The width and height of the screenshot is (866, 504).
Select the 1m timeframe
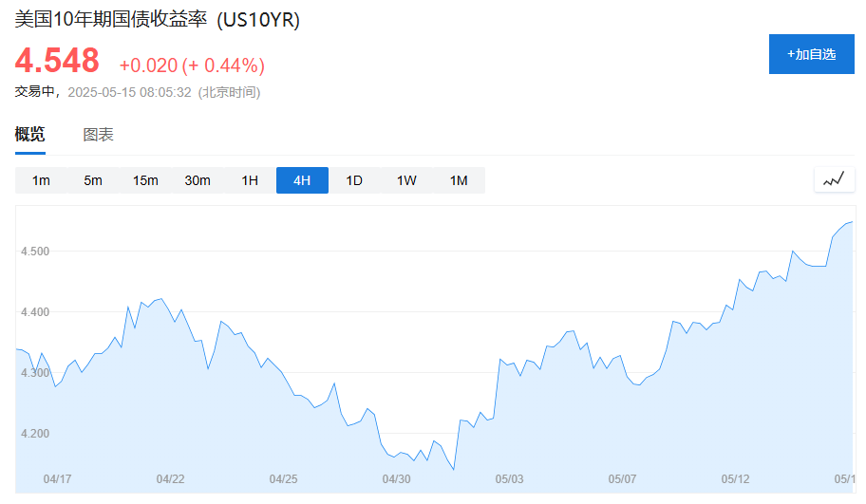(41, 180)
